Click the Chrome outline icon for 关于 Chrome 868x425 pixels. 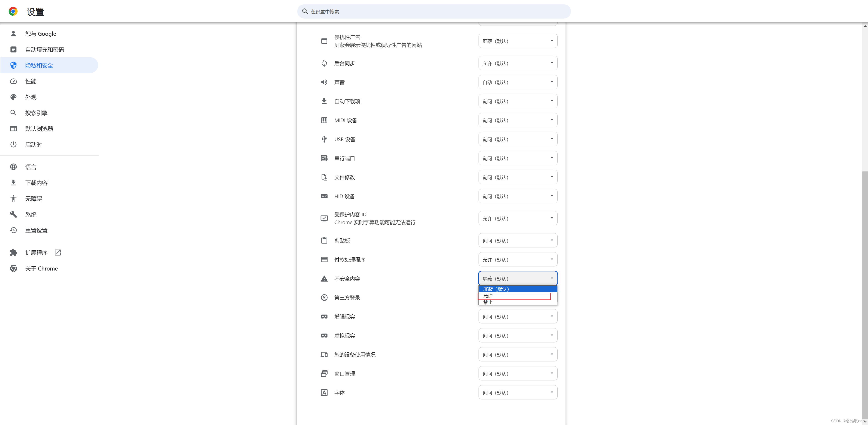pyautogui.click(x=14, y=268)
